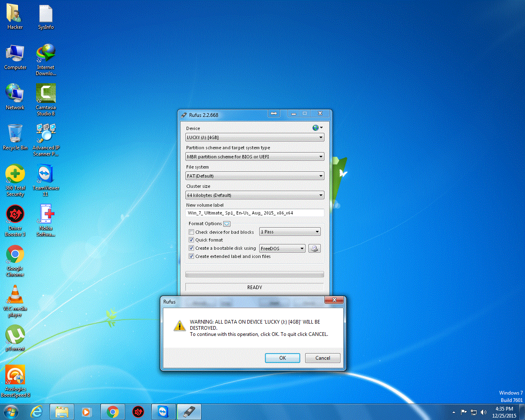Open the Cluster size dropdown

(255, 195)
